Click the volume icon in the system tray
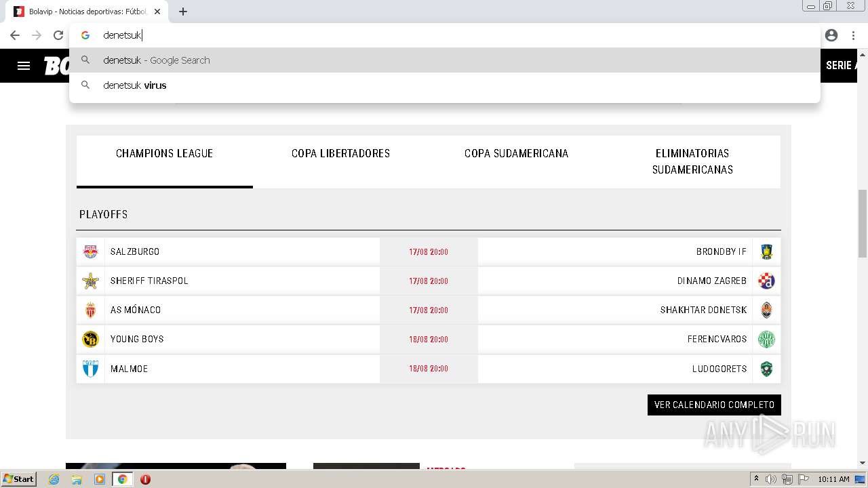 [771, 479]
